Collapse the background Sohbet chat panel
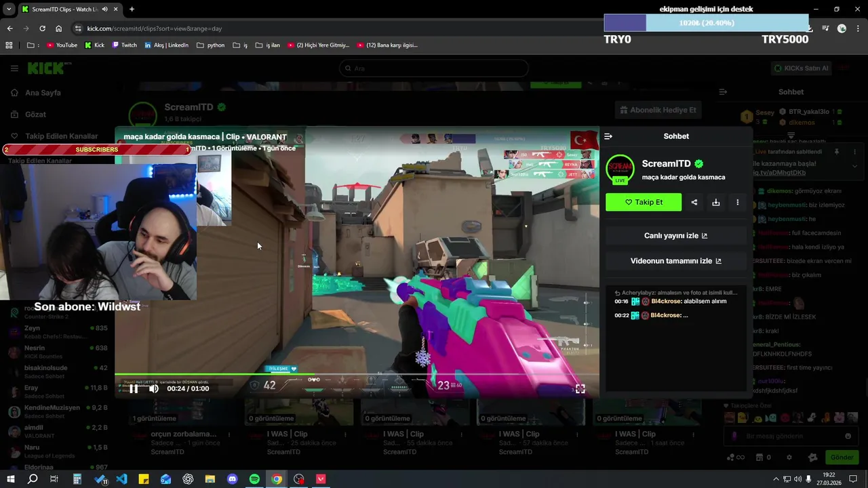 click(x=723, y=91)
